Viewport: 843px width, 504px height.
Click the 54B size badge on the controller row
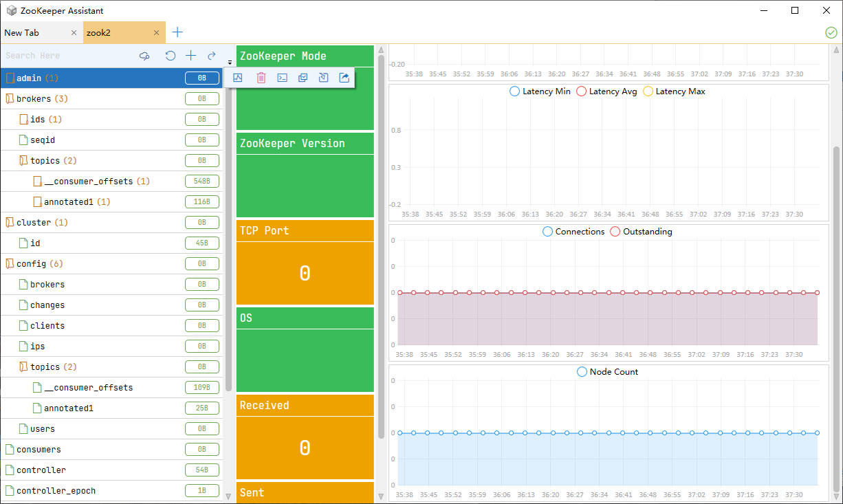(202, 470)
